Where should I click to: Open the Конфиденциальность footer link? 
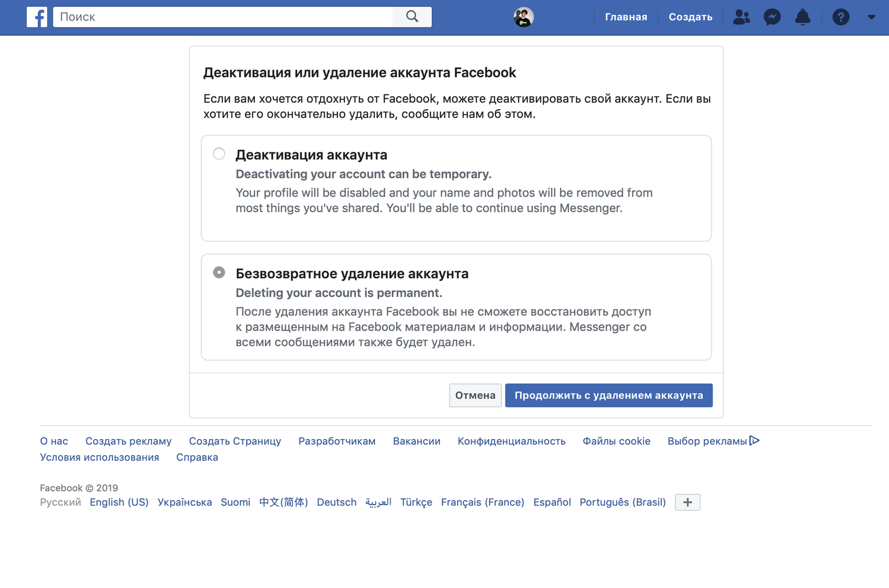pyautogui.click(x=511, y=441)
